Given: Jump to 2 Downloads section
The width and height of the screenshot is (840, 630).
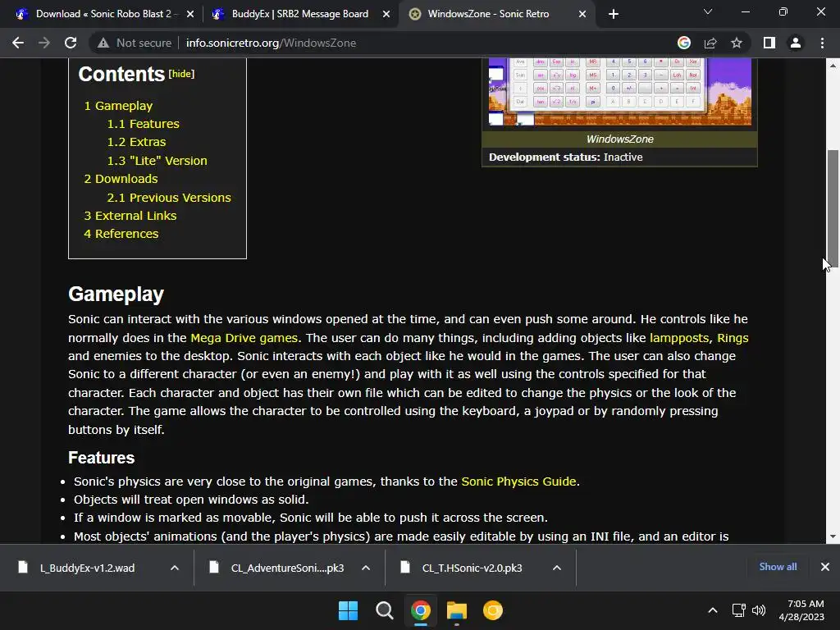Looking at the screenshot, I should click(121, 179).
